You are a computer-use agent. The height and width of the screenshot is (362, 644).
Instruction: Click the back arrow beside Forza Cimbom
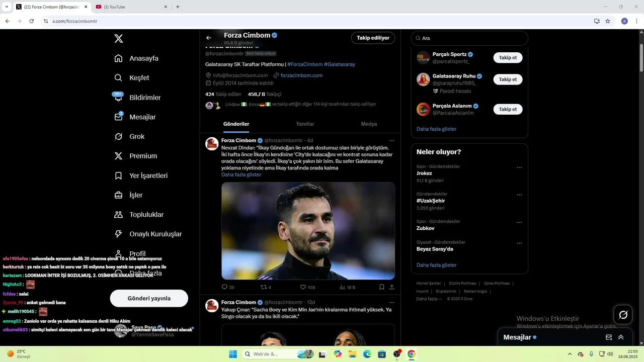click(x=209, y=38)
